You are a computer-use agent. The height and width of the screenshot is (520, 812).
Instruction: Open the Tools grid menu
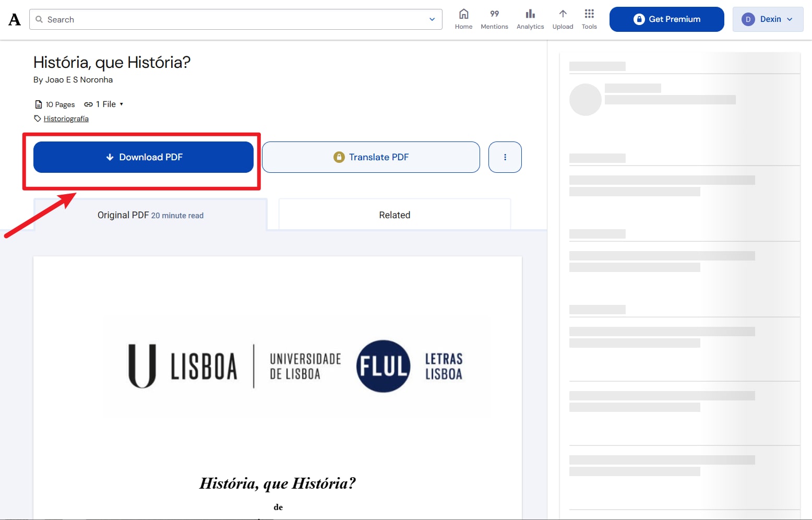click(x=589, y=19)
